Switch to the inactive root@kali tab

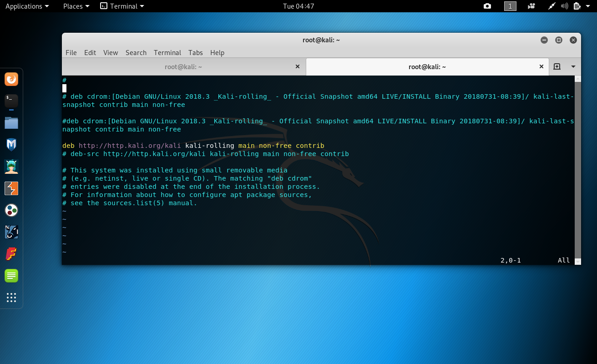point(183,66)
